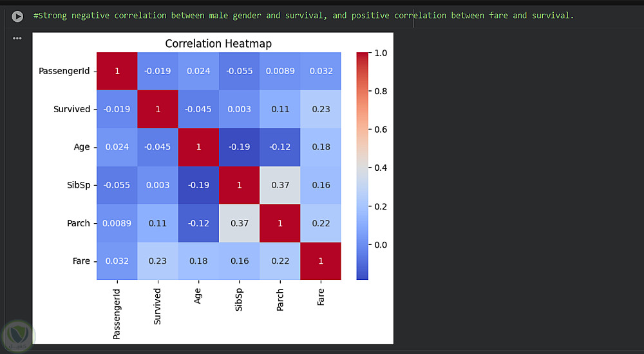
Task: Open the output cell three-dot options menu
Action: click(x=17, y=38)
